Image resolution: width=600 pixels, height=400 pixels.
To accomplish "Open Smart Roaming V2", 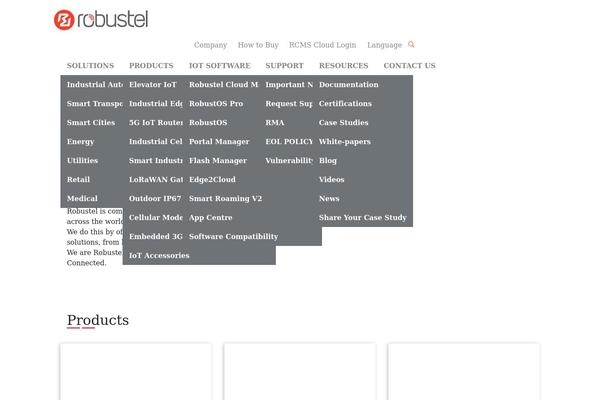I will tap(225, 198).
